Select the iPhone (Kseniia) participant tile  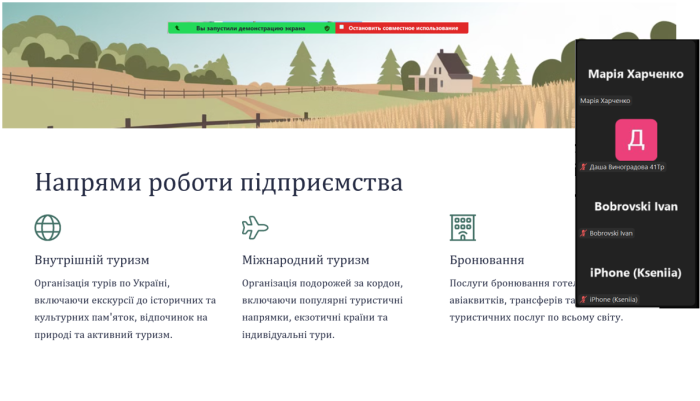(x=636, y=273)
